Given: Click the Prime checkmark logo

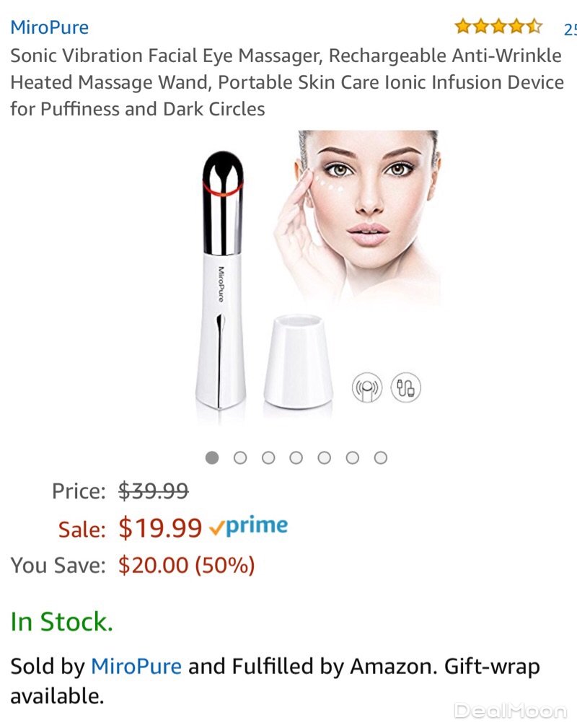Looking at the screenshot, I should (248, 527).
